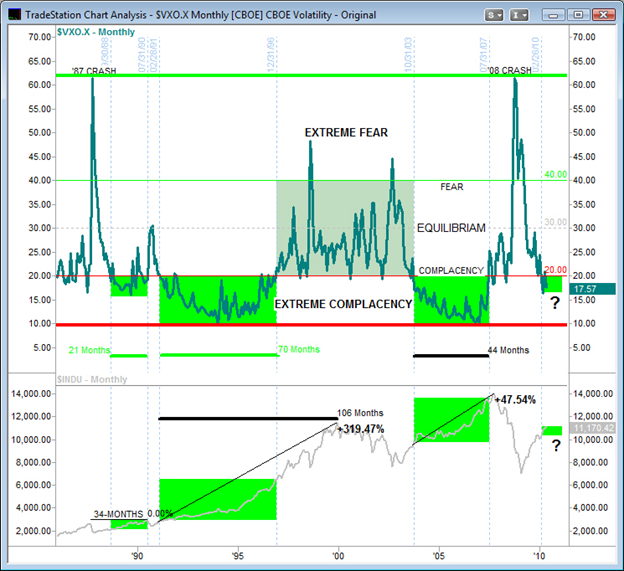
Task: Close the Chart Analysis window
Action: click(603, 15)
